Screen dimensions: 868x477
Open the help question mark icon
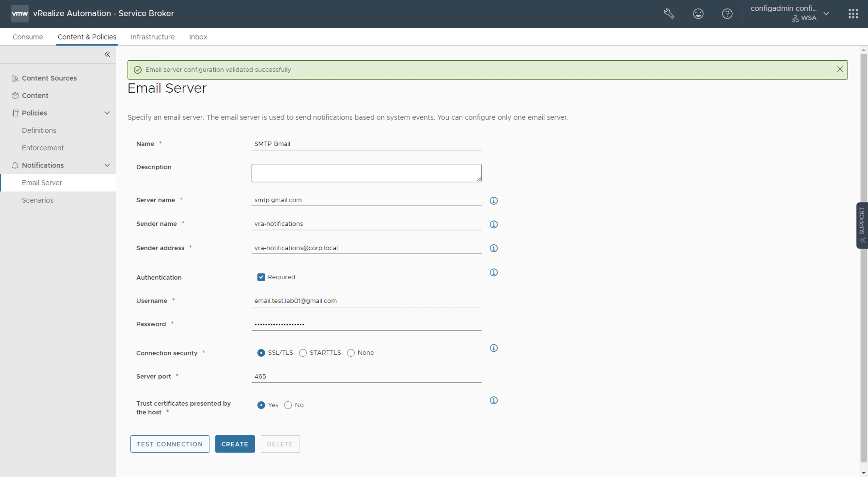click(x=727, y=14)
